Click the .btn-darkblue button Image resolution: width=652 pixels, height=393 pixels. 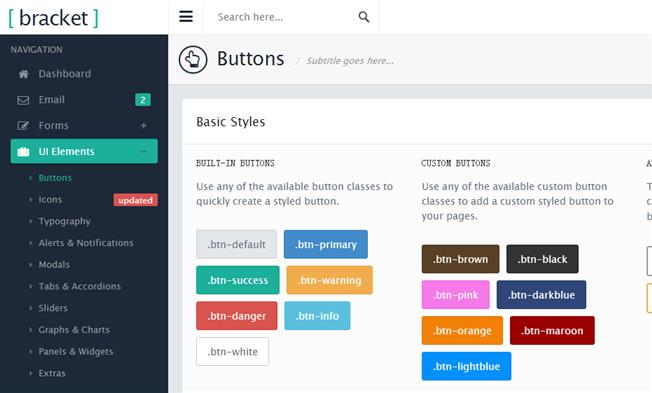coord(541,295)
